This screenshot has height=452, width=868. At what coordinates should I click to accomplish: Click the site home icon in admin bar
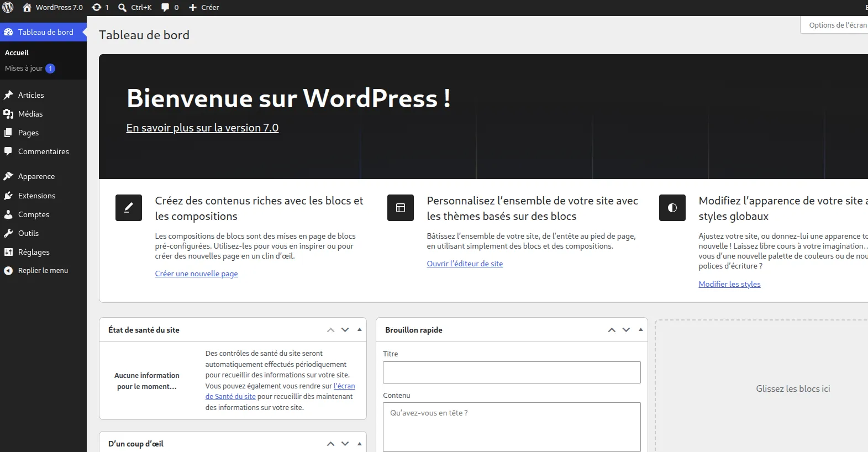[x=27, y=7]
